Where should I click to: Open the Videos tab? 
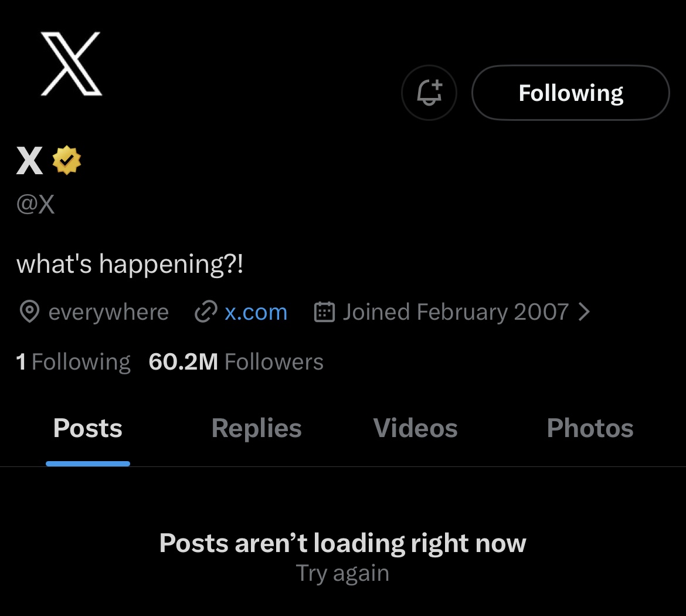coord(415,428)
